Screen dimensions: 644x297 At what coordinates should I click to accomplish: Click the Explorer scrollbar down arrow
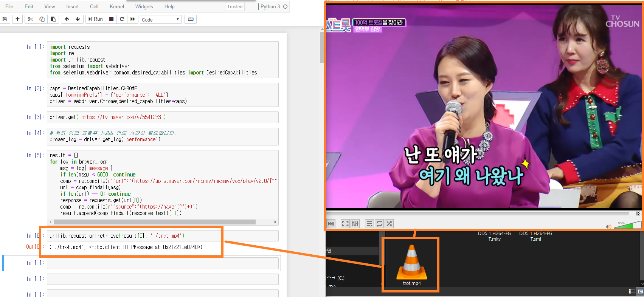click(642, 283)
